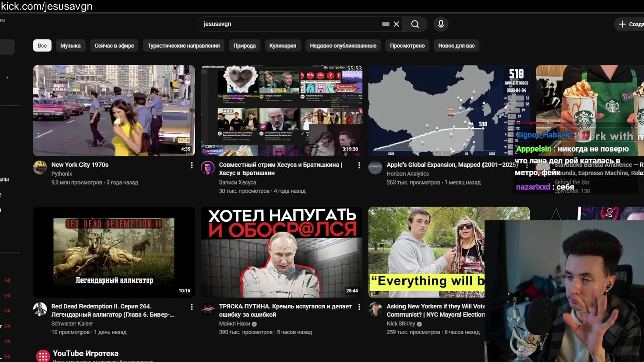This screenshot has width=644, height=362.
Task: Click chat username Appelsin in overlay
Action: point(534,149)
